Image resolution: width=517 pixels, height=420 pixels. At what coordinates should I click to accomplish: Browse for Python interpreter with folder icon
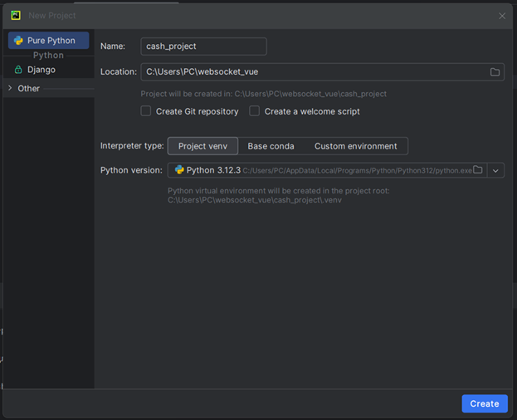(478, 170)
